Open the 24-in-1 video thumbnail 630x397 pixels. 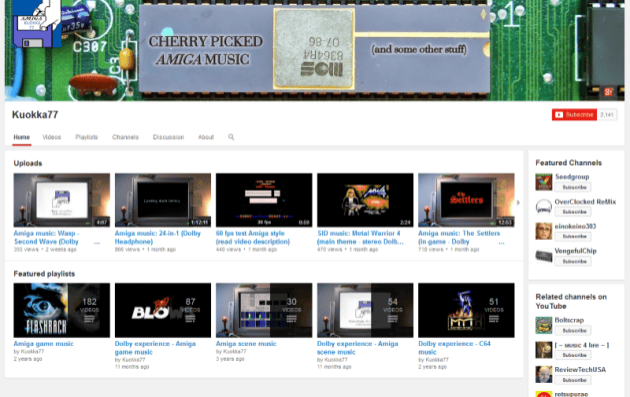[x=163, y=200]
